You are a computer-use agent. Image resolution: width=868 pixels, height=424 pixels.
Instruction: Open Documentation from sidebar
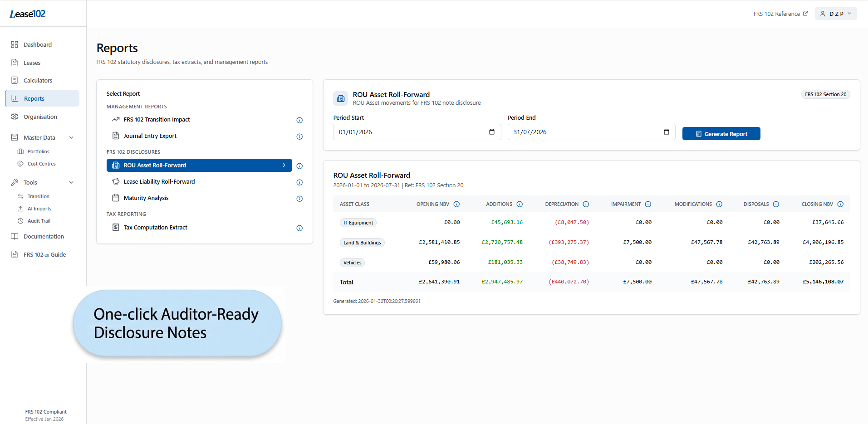click(44, 236)
